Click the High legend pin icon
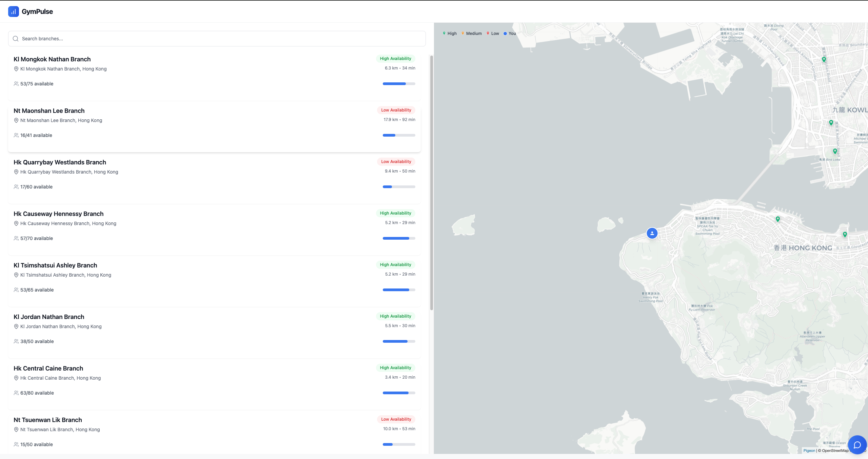Image resolution: width=868 pixels, height=459 pixels. 444,33
